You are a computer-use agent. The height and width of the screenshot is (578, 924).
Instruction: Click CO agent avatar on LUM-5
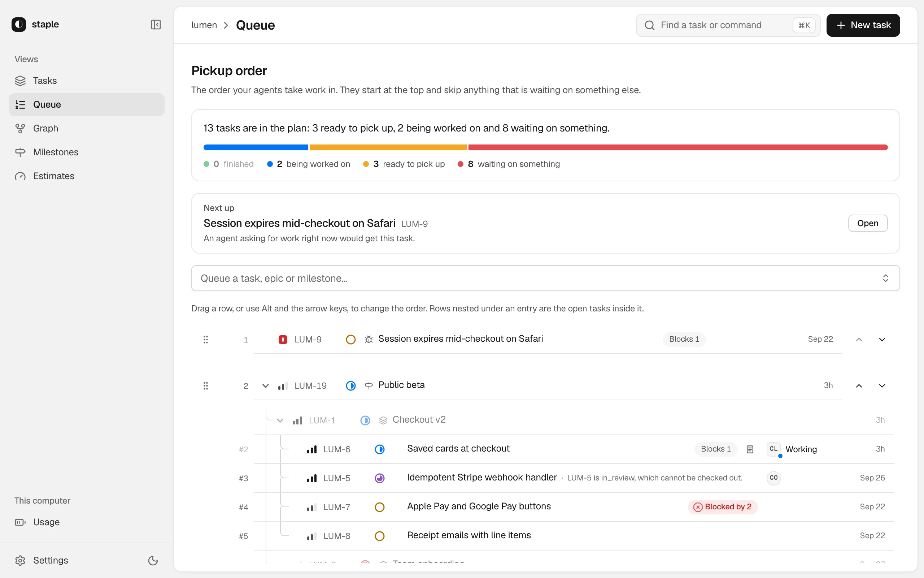coord(773,478)
